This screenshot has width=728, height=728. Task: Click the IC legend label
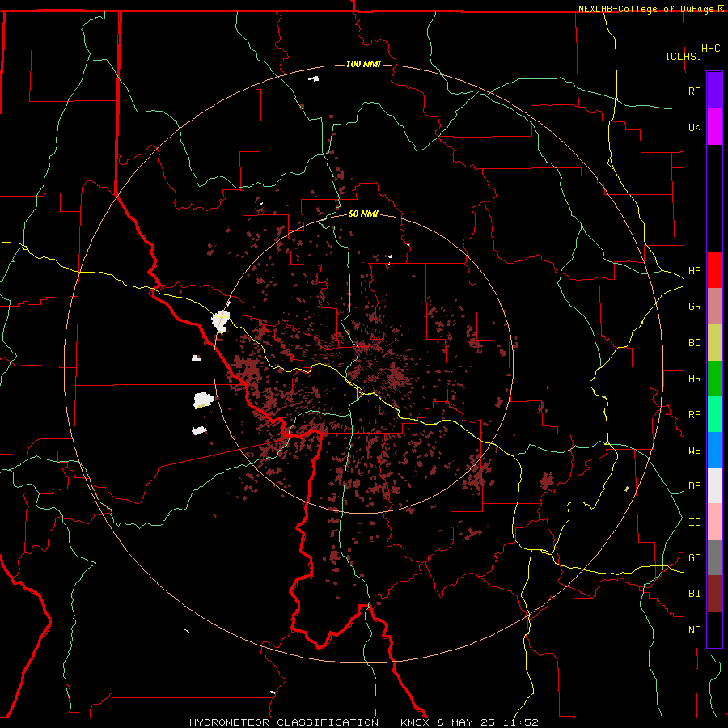[694, 523]
